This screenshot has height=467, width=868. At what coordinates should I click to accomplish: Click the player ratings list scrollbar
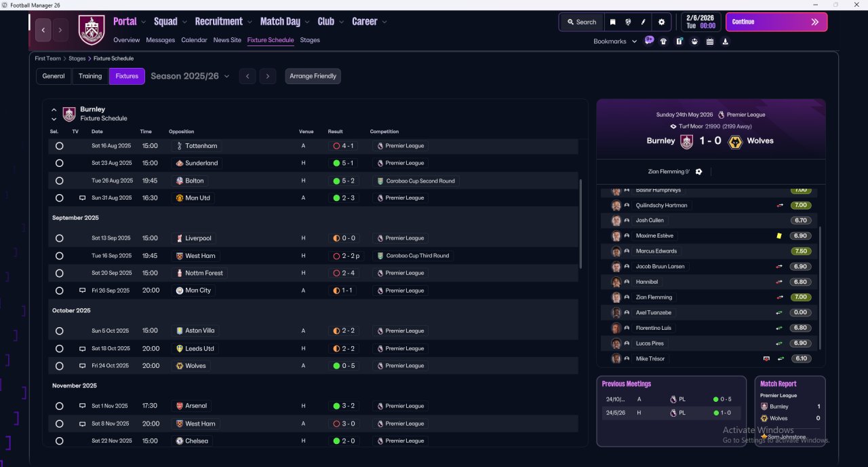(820, 288)
